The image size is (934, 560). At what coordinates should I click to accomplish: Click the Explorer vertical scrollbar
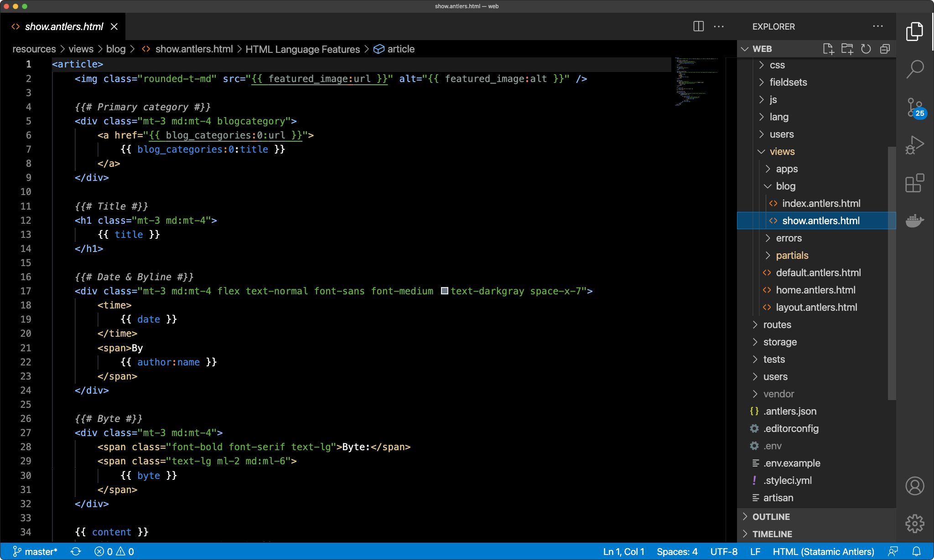point(892,273)
